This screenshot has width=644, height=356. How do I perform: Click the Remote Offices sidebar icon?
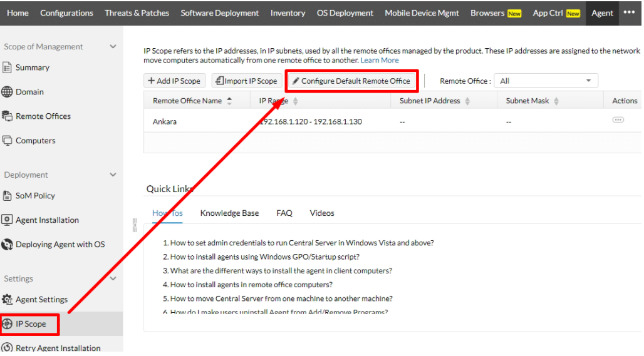click(x=7, y=116)
